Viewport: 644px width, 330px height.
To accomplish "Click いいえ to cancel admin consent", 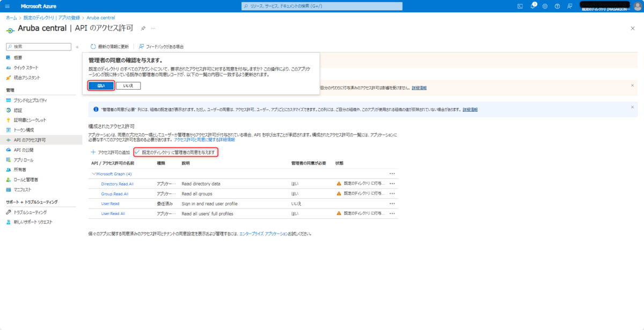I will pos(128,85).
